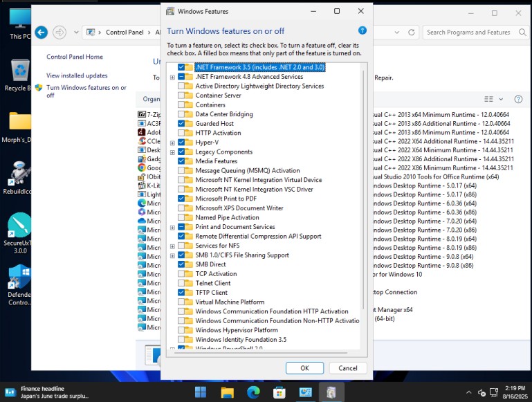The height and width of the screenshot is (402, 532).
Task: Select Microsoft XPS Document Writer row
Action: pos(239,208)
